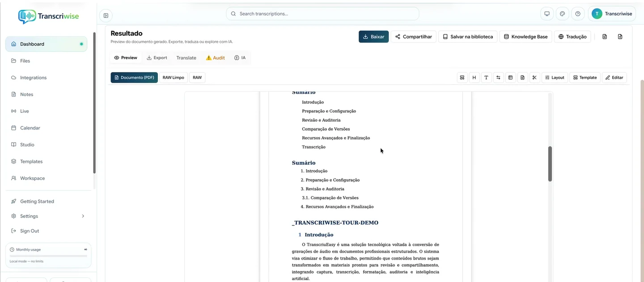Image resolution: width=644 pixels, height=282 pixels.
Task: Sign Out from the sidebar
Action: 46,231
